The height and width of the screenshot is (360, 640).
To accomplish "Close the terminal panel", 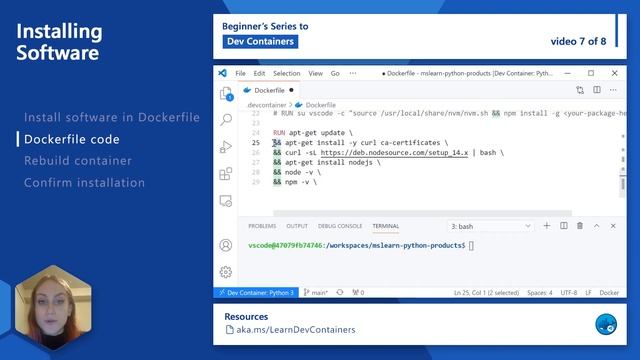I will 613,226.
